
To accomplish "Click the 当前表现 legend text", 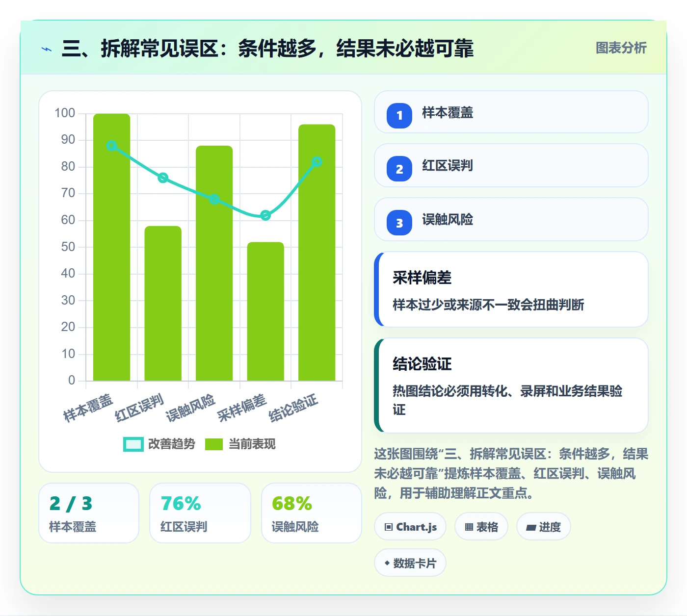I will click(252, 444).
